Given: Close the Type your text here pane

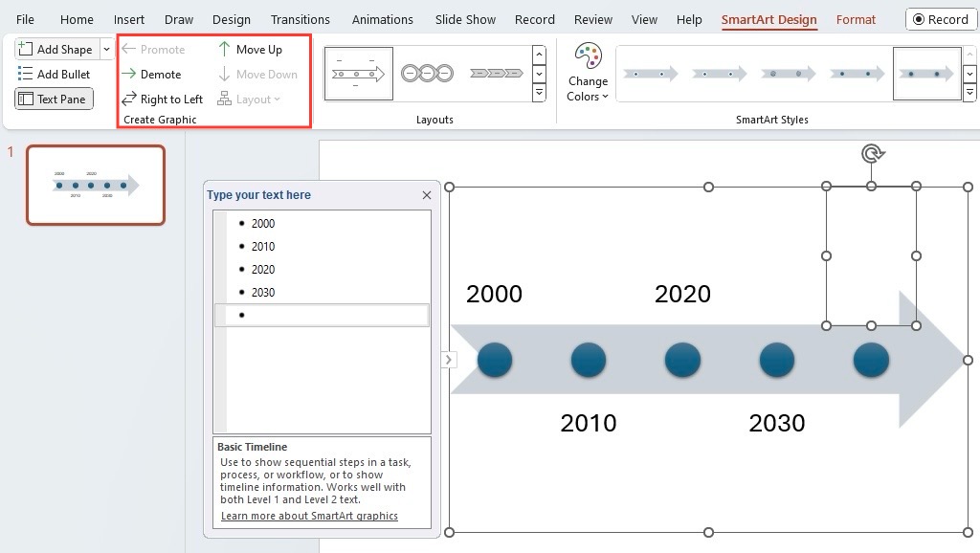Looking at the screenshot, I should tap(427, 195).
